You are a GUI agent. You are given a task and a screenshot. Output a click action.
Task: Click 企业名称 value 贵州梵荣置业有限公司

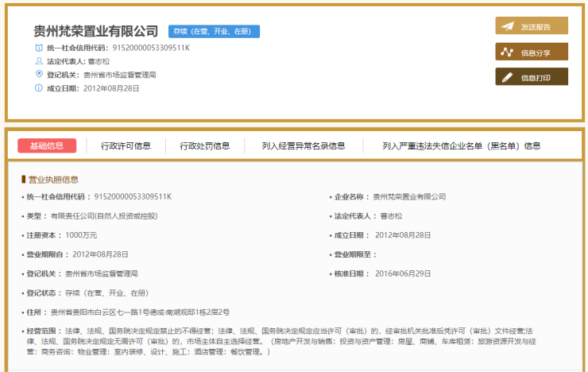click(409, 197)
